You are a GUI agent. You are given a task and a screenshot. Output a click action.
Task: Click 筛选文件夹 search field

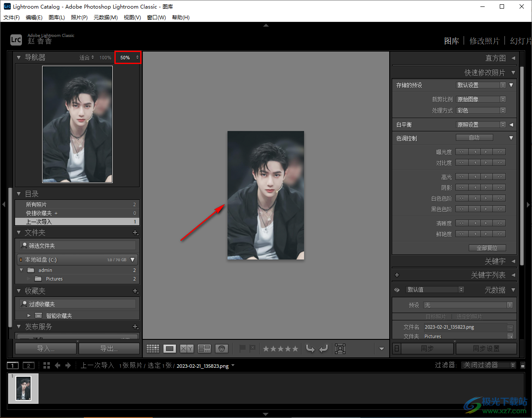(x=78, y=246)
